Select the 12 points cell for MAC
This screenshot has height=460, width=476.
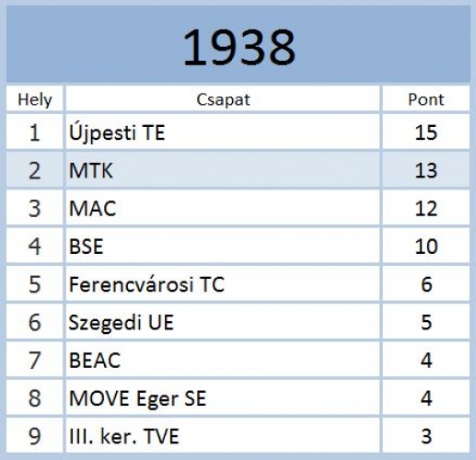pos(426,208)
